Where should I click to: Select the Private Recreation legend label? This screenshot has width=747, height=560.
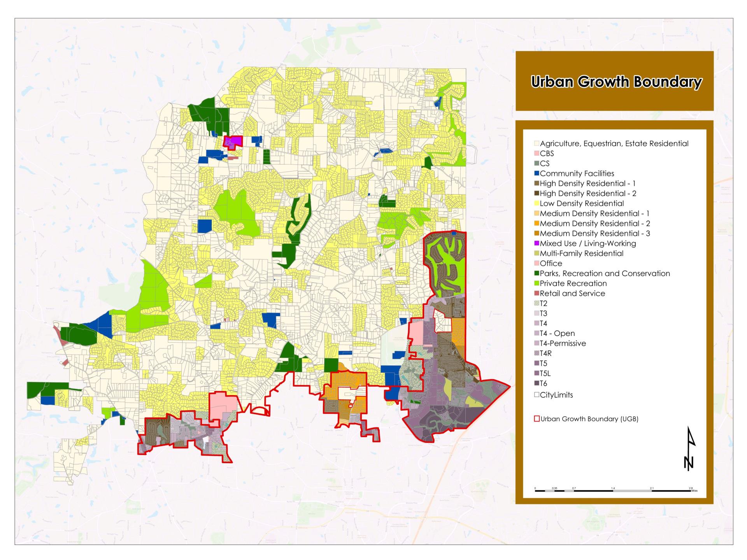pyautogui.click(x=573, y=283)
